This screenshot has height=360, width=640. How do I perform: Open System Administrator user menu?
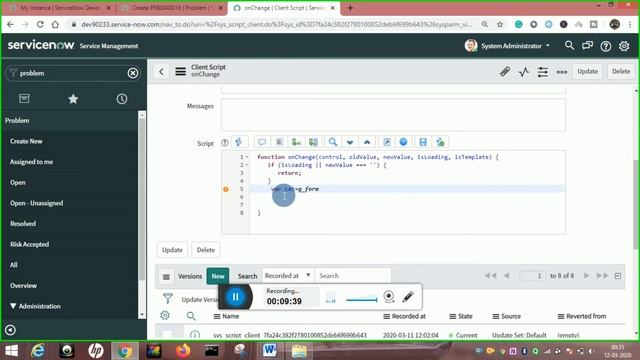click(508, 46)
